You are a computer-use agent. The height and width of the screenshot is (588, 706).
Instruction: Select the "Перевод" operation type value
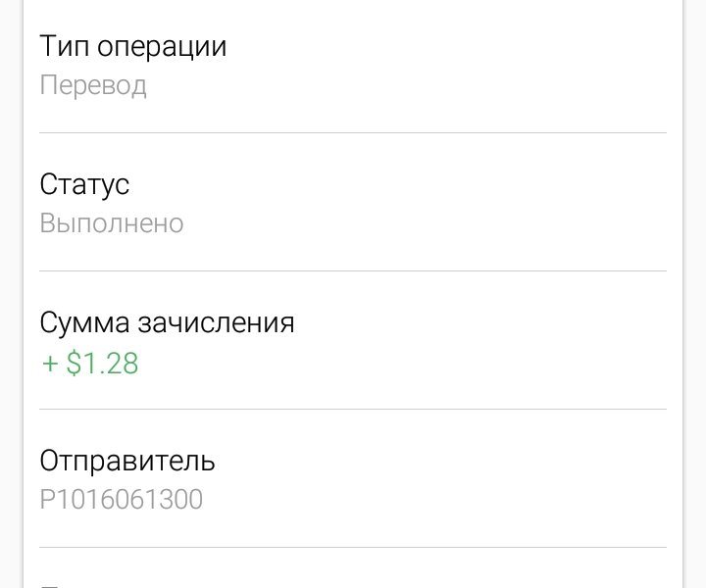tap(93, 85)
